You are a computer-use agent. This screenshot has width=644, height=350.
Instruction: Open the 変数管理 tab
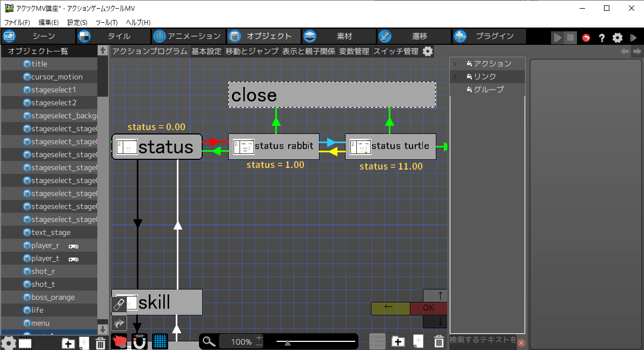[x=354, y=51]
